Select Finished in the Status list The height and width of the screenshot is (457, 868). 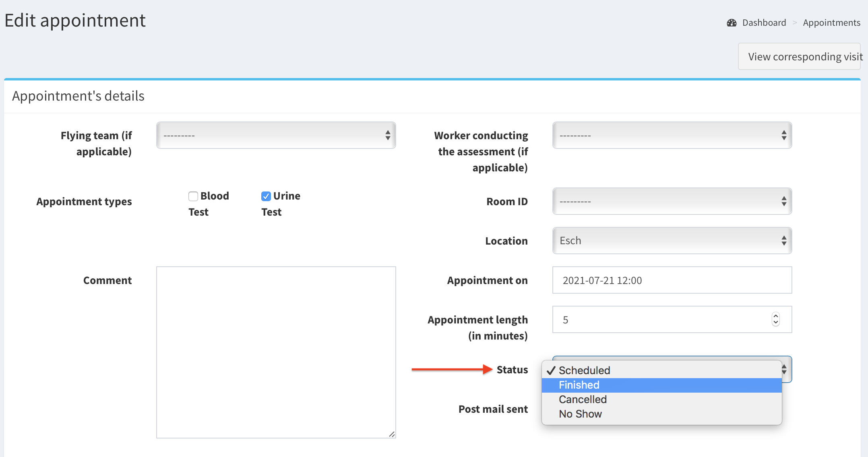579,385
